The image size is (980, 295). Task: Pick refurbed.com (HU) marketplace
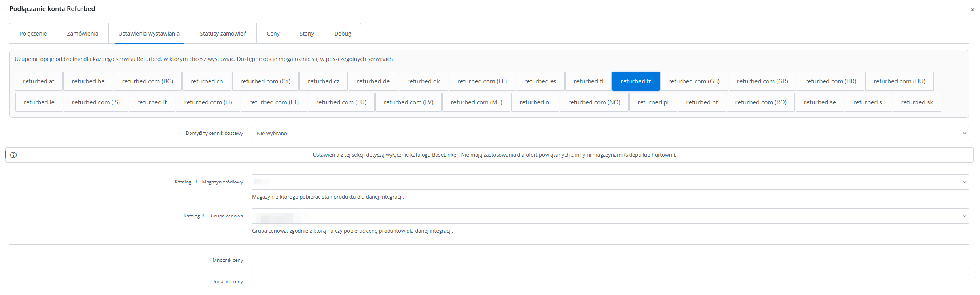pyautogui.click(x=900, y=81)
